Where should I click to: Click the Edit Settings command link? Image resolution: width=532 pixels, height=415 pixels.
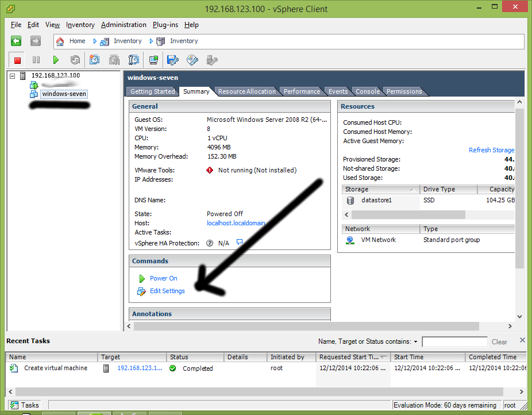click(x=167, y=291)
